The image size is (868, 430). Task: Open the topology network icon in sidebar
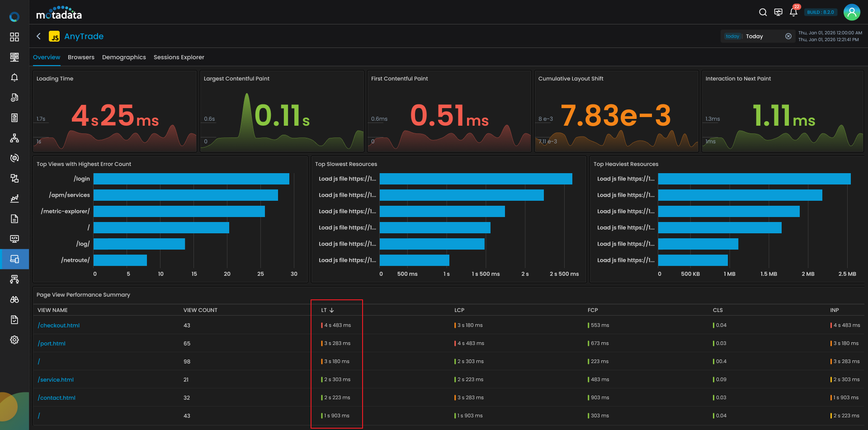coord(14,138)
